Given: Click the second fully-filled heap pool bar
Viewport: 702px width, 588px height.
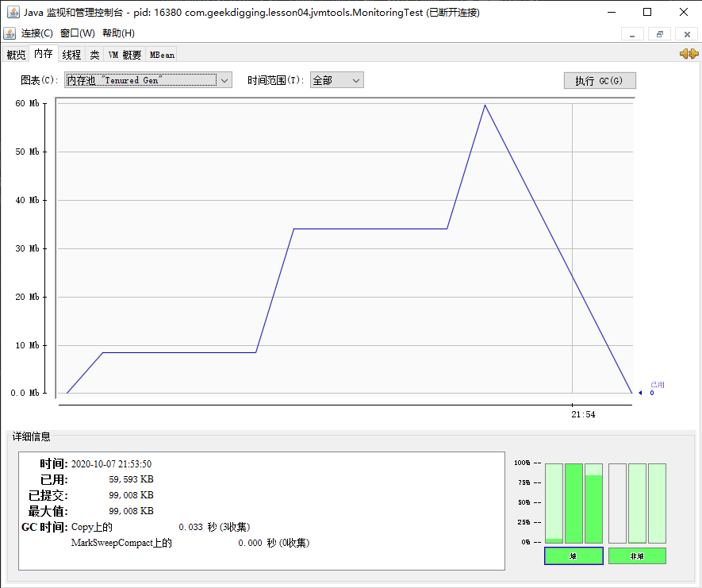Looking at the screenshot, I should click(574, 503).
